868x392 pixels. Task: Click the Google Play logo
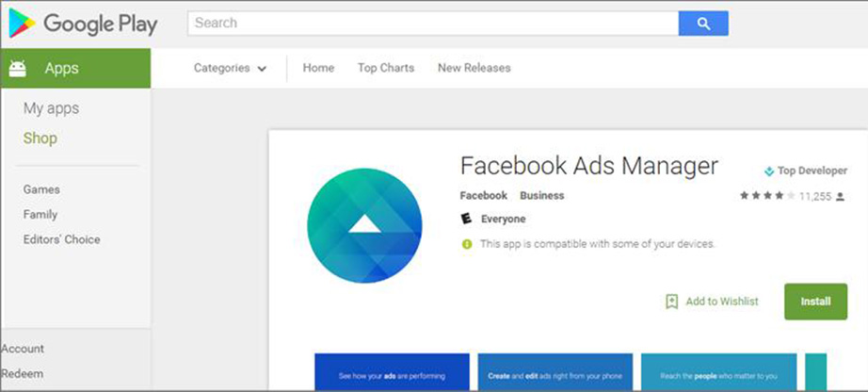[83, 24]
